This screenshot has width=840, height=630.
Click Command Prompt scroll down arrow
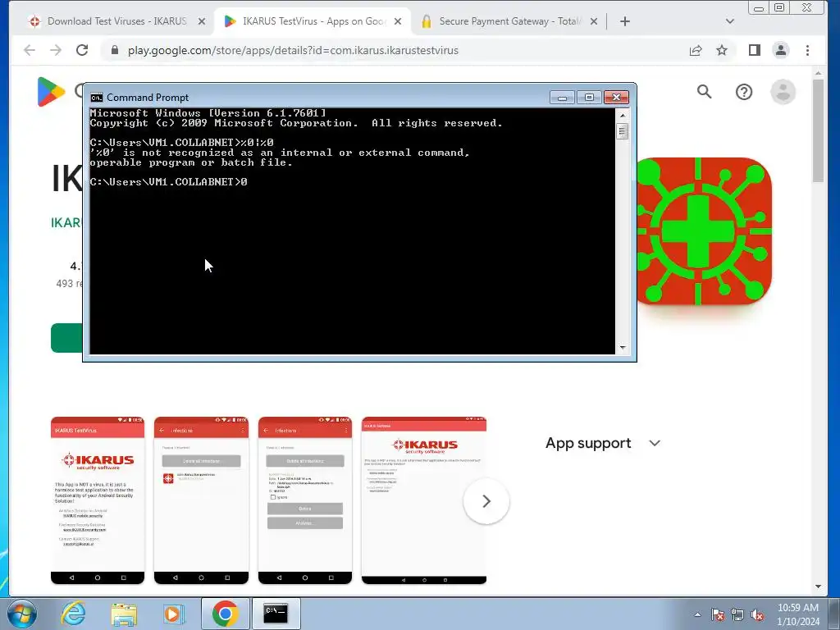pos(623,348)
